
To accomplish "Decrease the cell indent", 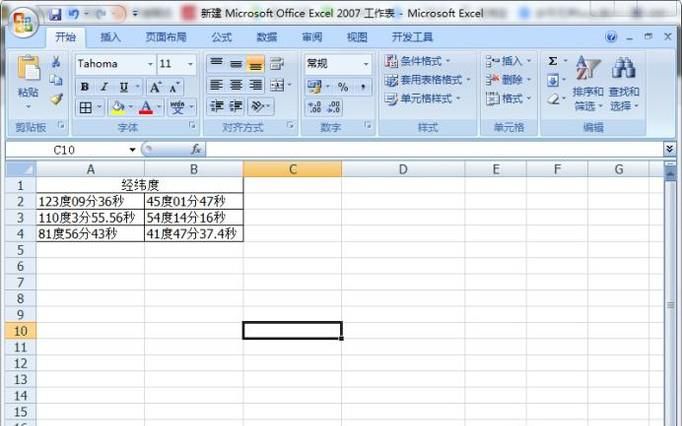I will (216, 106).
